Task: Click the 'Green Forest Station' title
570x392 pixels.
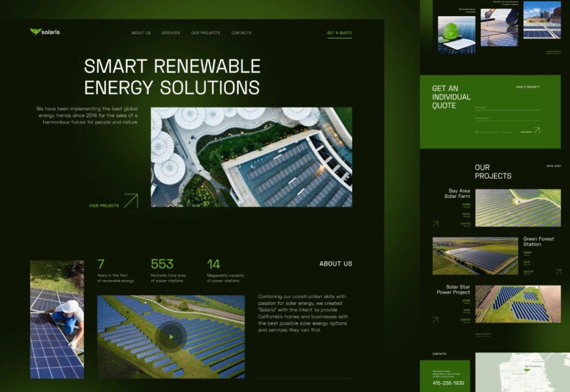Action: click(x=539, y=242)
